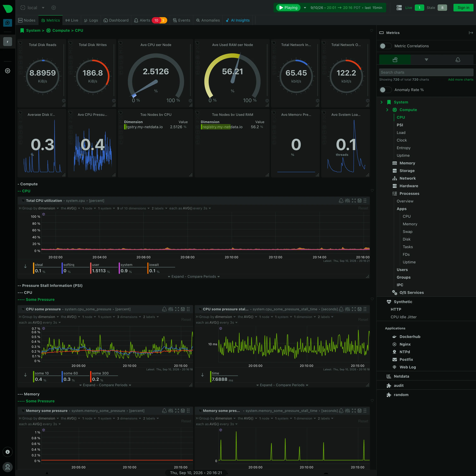
Task: Collapse the System tree chevron
Action: point(381,102)
